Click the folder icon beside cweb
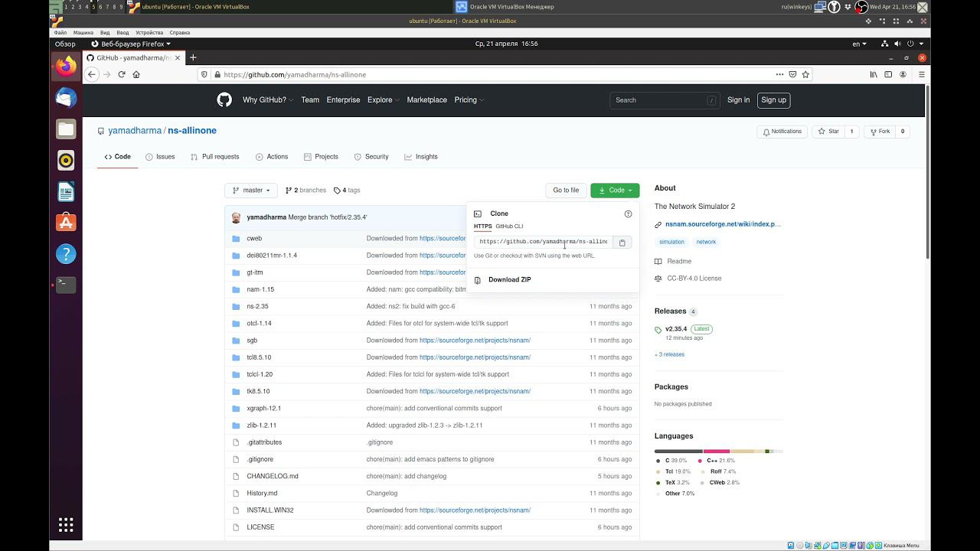This screenshot has height=551, width=980. (236, 238)
